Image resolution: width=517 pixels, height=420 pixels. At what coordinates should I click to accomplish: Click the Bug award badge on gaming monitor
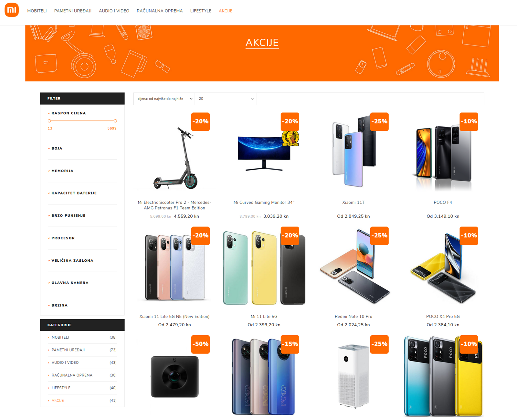[x=290, y=138]
